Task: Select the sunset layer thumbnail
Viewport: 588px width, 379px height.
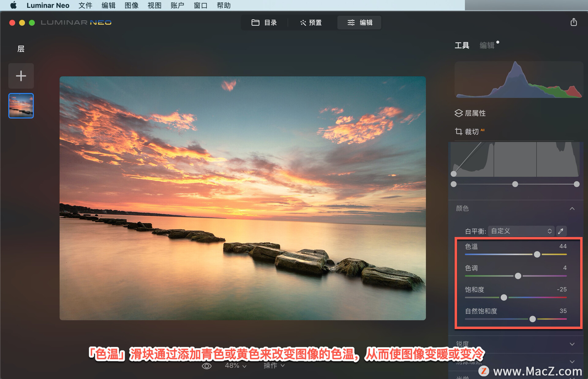Action: 21,106
